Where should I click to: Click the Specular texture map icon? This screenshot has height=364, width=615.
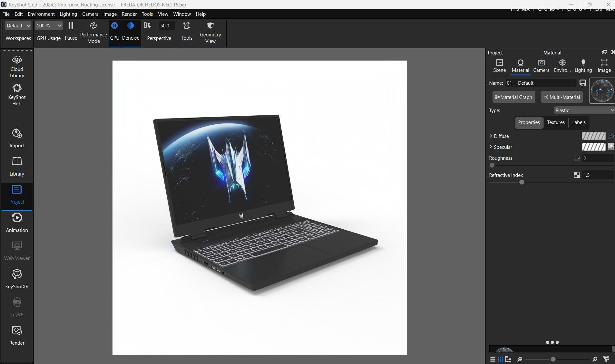(x=611, y=147)
